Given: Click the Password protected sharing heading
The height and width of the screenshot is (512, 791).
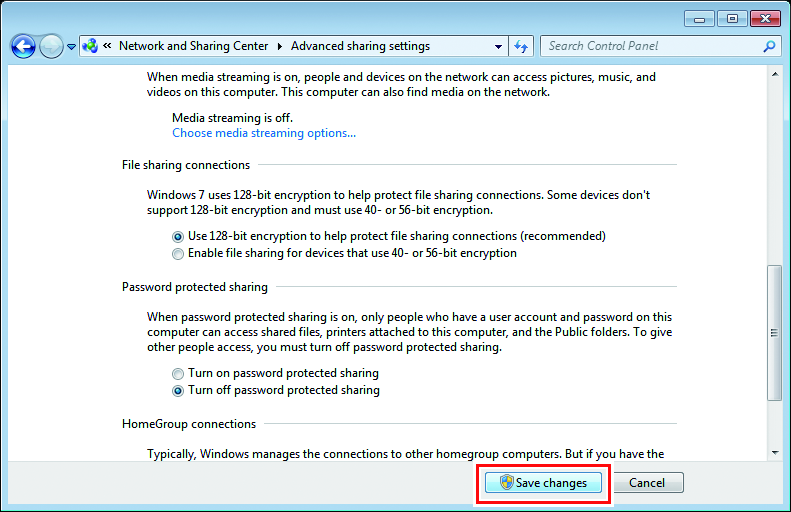Looking at the screenshot, I should pos(195,287).
